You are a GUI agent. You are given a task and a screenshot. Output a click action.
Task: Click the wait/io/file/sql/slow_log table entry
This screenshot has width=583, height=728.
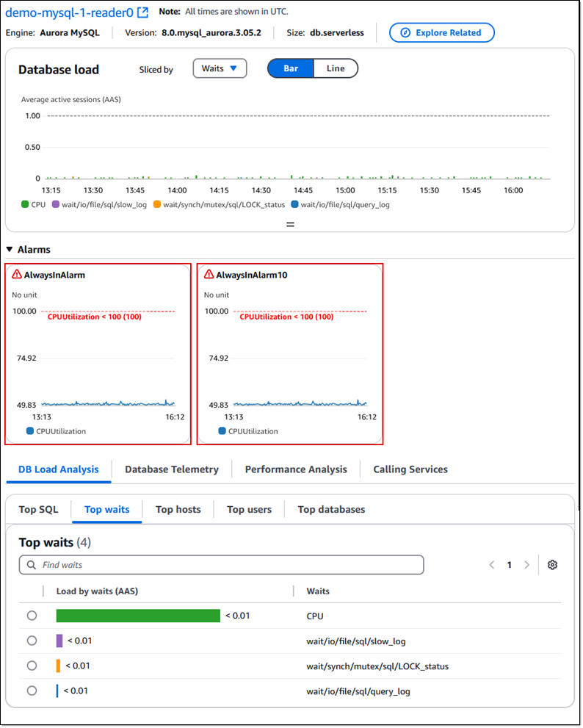[356, 641]
